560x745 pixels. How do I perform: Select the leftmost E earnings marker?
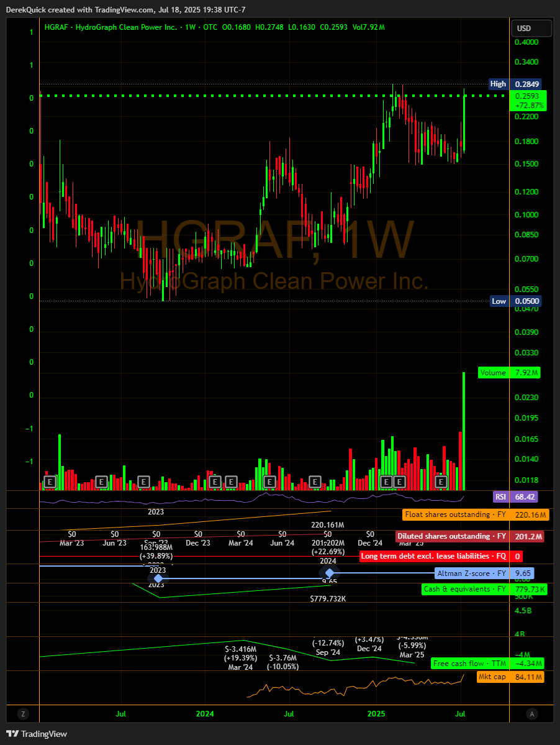pyautogui.click(x=49, y=482)
